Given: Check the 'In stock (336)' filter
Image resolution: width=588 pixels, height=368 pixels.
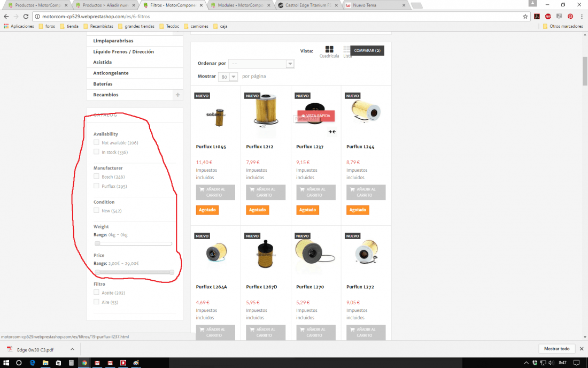Looking at the screenshot, I should pyautogui.click(x=96, y=152).
